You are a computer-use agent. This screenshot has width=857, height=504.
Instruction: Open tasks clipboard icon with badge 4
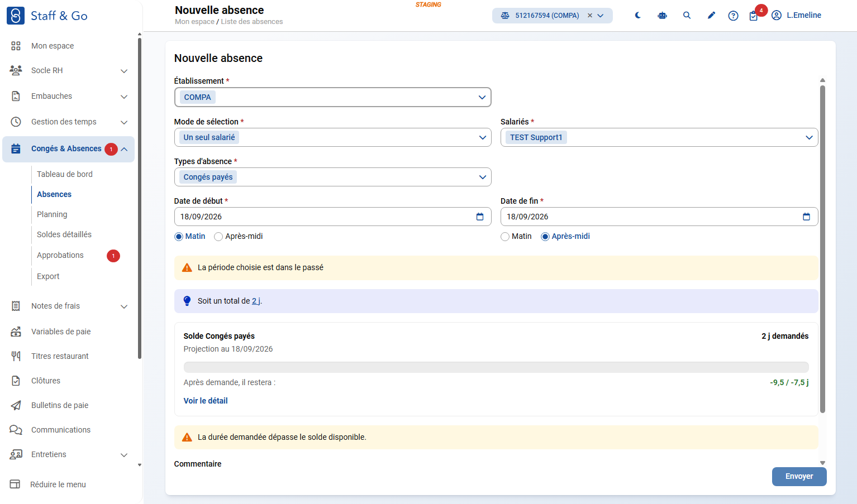click(x=754, y=16)
